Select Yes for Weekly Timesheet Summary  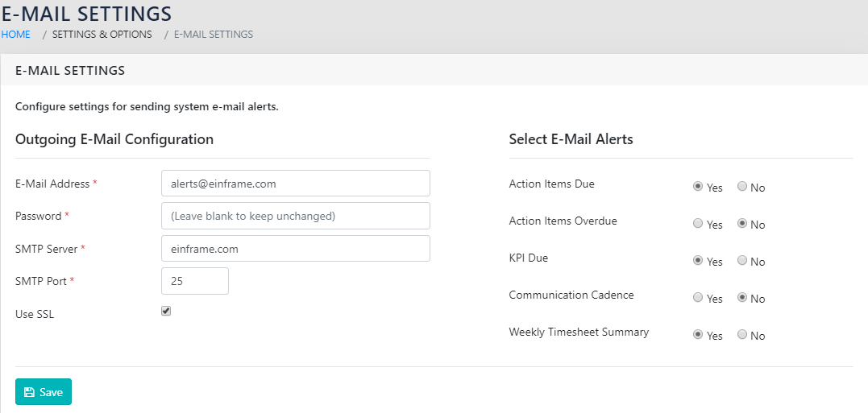[698, 335]
